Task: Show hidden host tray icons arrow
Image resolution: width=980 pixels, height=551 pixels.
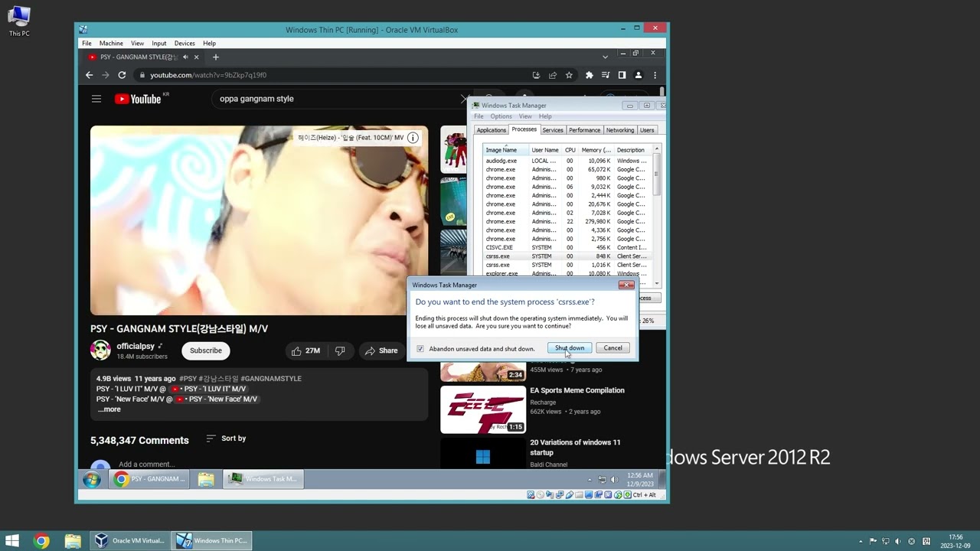Action: (x=861, y=541)
